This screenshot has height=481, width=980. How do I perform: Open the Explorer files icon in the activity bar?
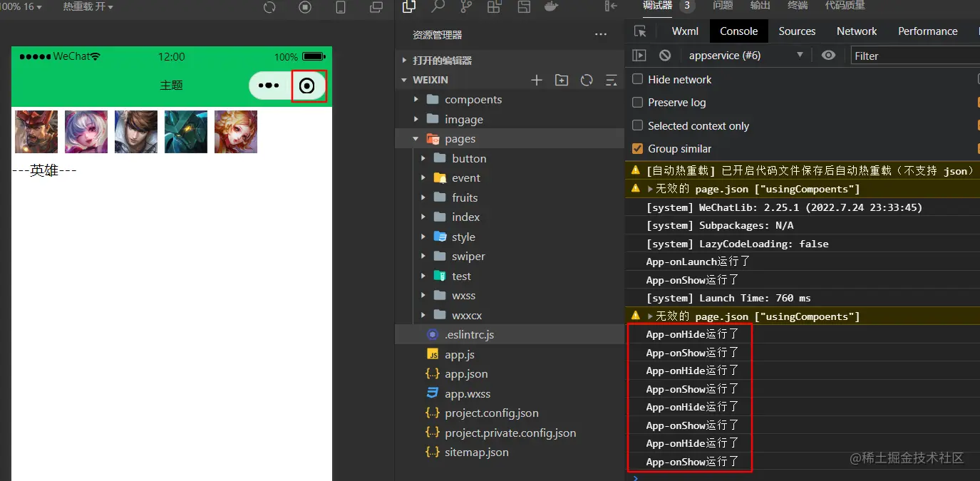coord(409,6)
